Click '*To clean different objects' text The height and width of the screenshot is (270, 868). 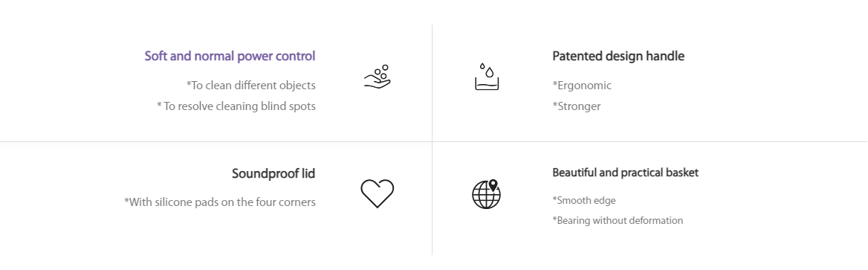(250, 86)
